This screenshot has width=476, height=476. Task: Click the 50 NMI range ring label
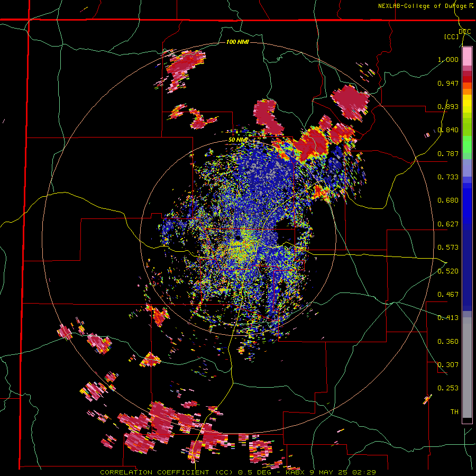click(238, 140)
